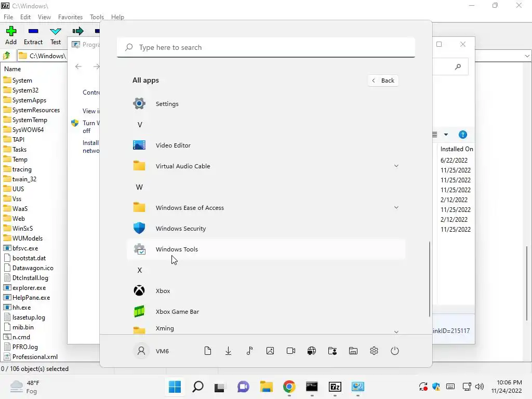Open the Edit menu in 7-Zip
Screen dimensions: 532x399
pyautogui.click(x=25, y=17)
